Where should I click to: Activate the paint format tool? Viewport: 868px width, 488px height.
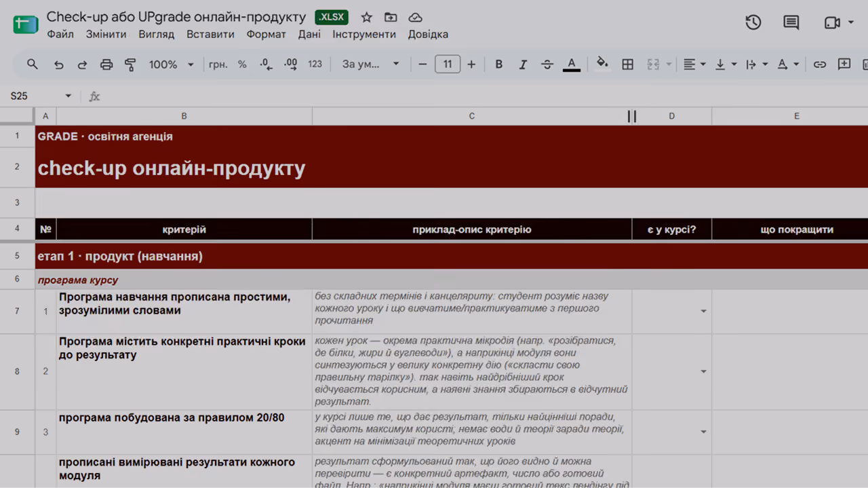tap(130, 64)
